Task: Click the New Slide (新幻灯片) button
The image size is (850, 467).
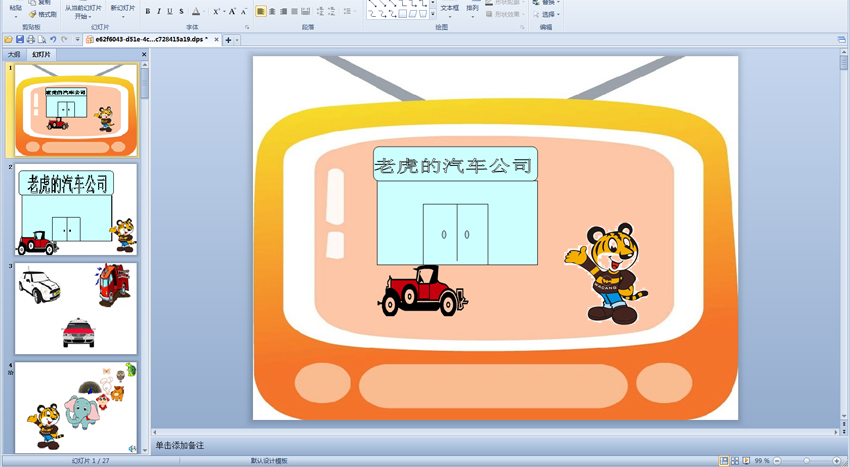Action: [123, 10]
